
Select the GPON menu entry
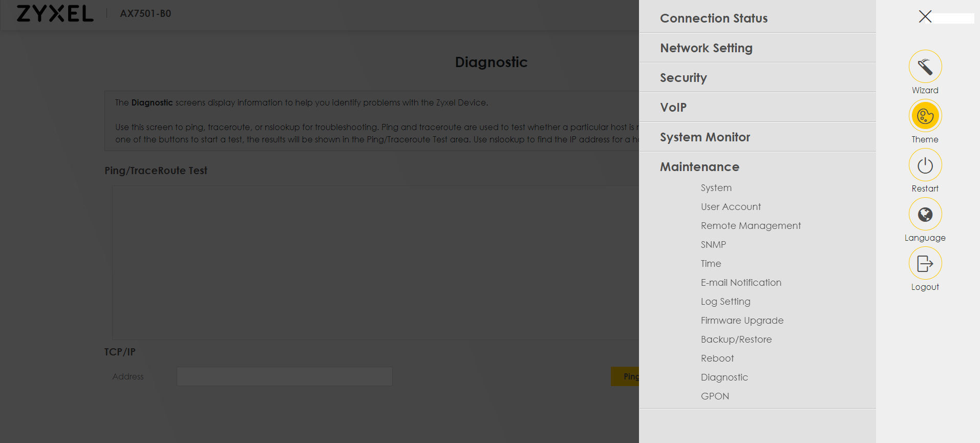714,396
